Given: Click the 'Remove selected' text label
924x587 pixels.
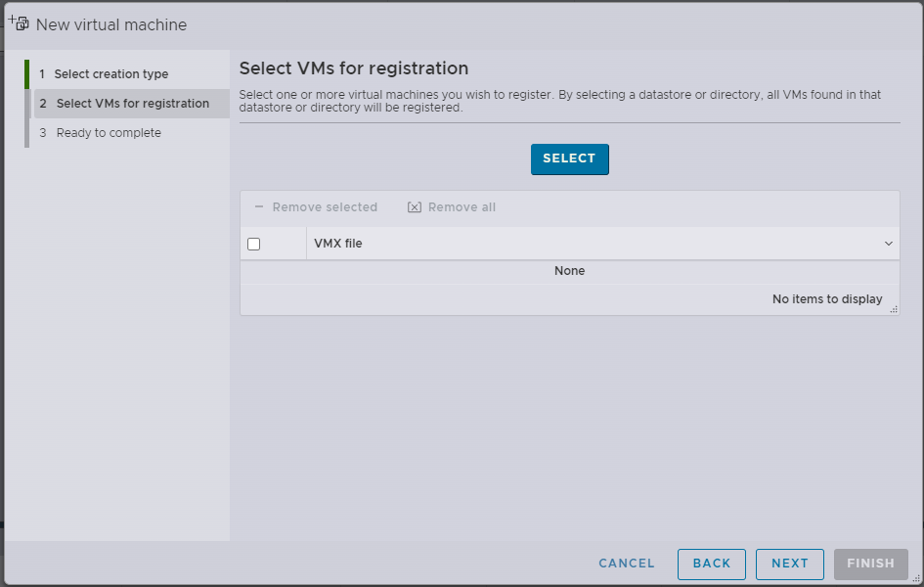Looking at the screenshot, I should click(325, 207).
